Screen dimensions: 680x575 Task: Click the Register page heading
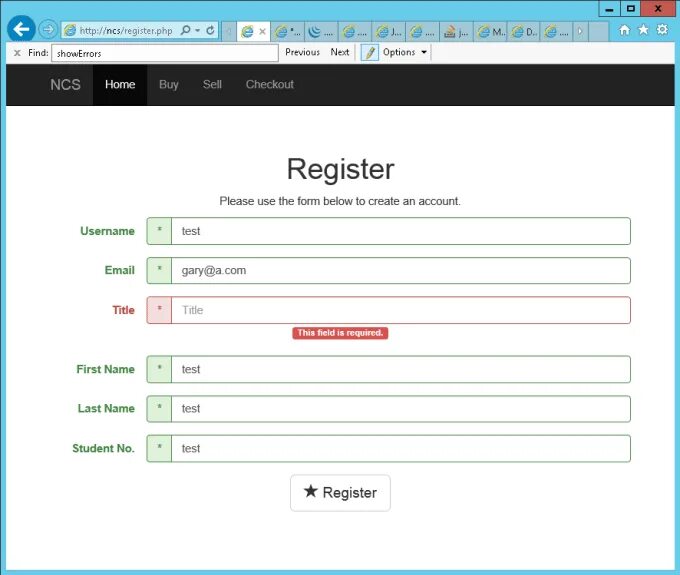coord(340,169)
